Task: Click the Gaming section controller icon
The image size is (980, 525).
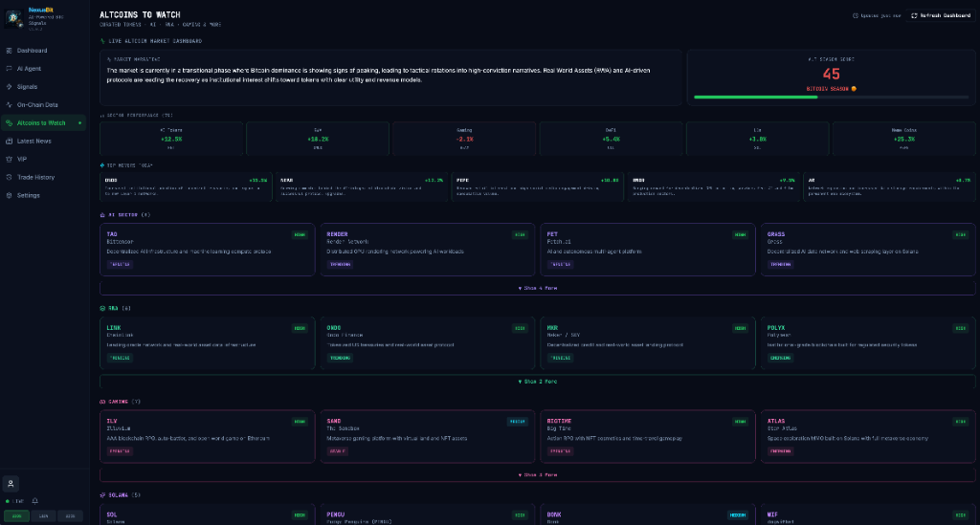Action: click(102, 402)
